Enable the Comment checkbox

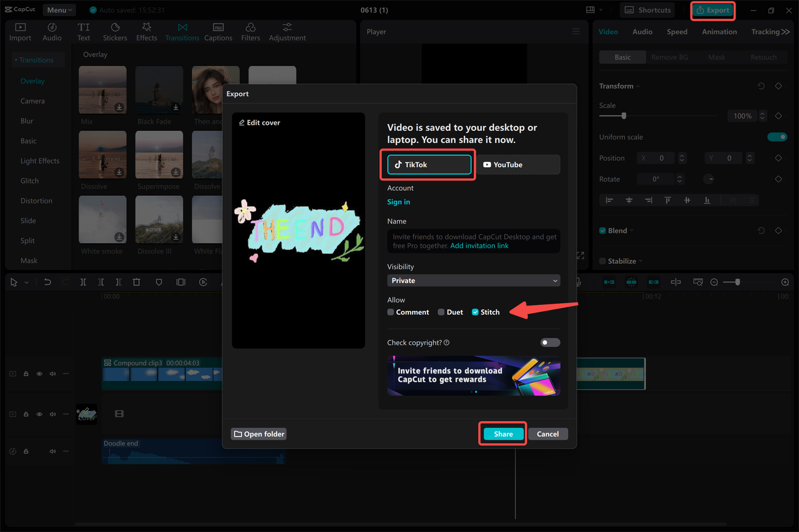tap(390, 312)
